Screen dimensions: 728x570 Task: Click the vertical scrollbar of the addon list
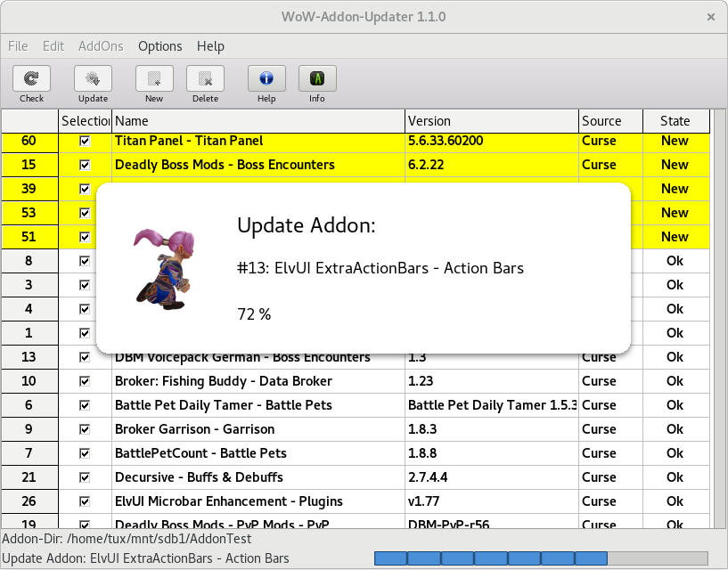coord(719,319)
